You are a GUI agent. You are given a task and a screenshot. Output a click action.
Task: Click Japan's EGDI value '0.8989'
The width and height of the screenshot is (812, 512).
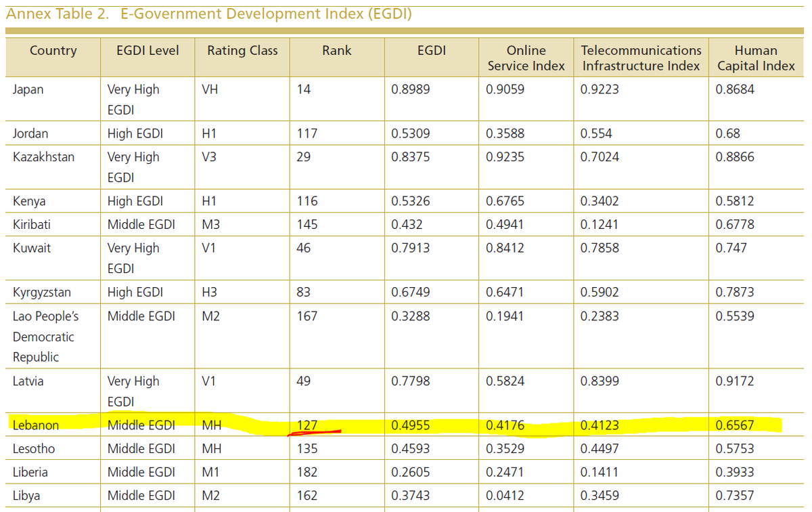pos(410,89)
